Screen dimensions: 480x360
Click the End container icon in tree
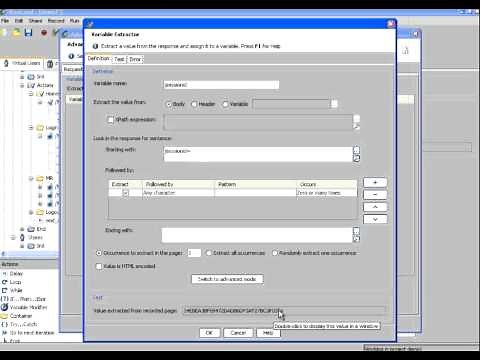pos(31,229)
